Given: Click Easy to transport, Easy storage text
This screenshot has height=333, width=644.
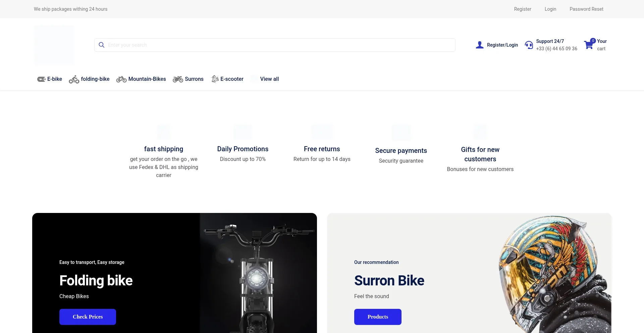Looking at the screenshot, I should 92,262.
